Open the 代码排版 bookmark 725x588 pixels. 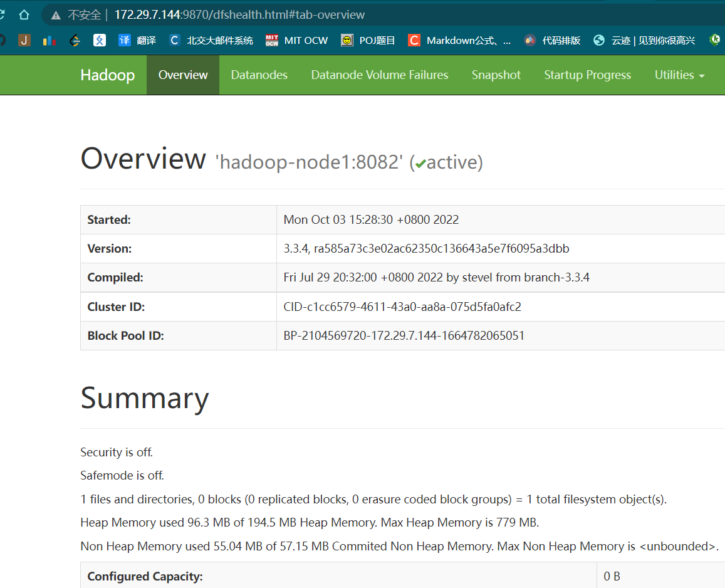[x=552, y=40]
